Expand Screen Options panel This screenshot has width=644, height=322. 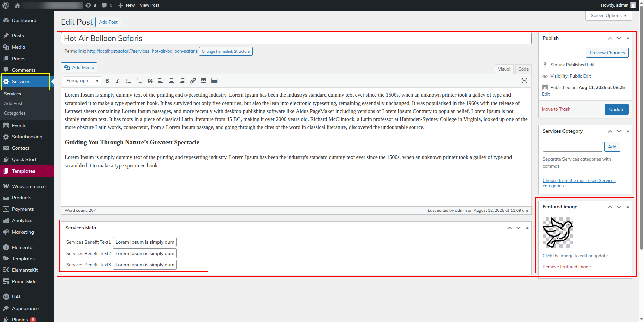tap(608, 16)
